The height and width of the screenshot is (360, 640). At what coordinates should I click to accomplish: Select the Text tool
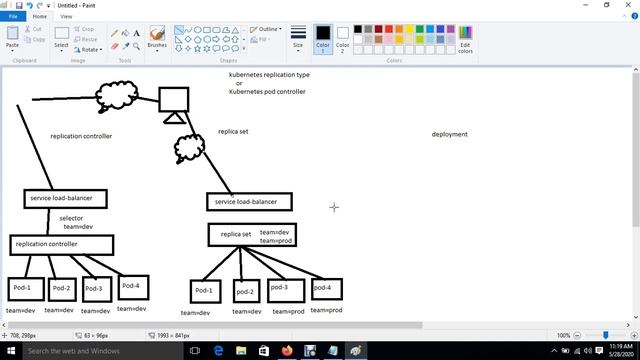click(x=136, y=33)
